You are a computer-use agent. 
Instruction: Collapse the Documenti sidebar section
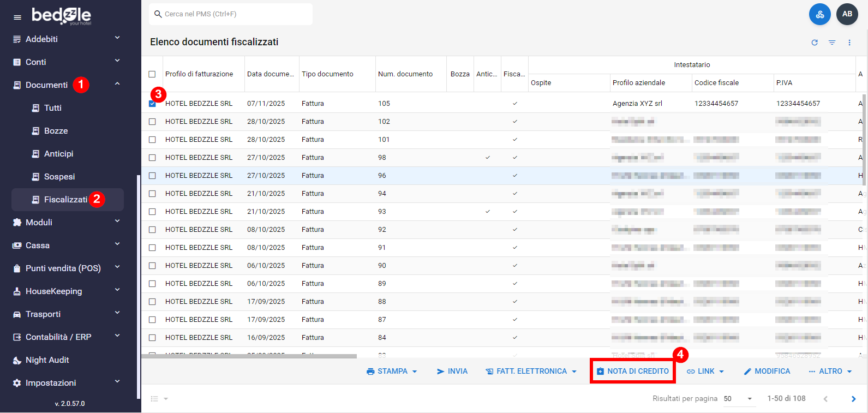pos(117,85)
